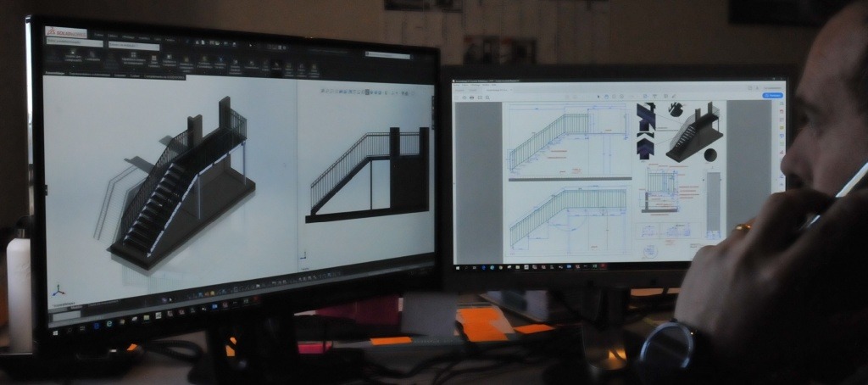Screen dimensions: 868x385
Task: Click the email icon in Acrobat toolbar
Action: pos(480,98)
